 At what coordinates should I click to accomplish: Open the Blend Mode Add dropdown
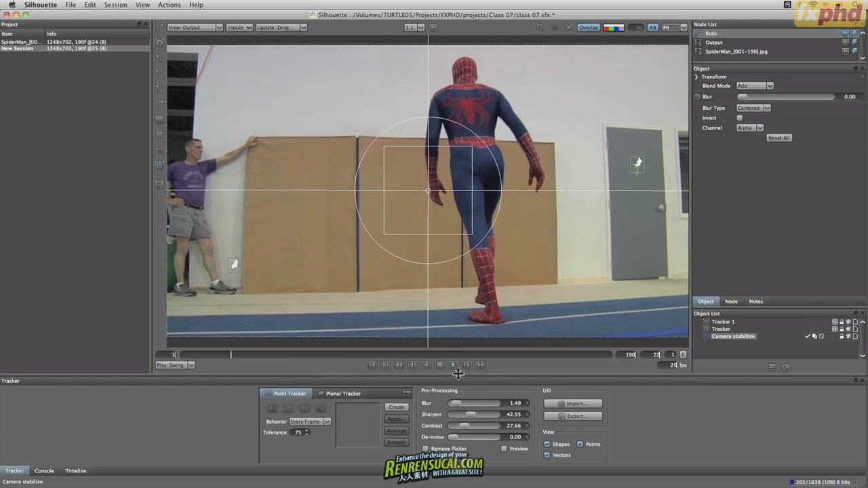click(x=755, y=86)
